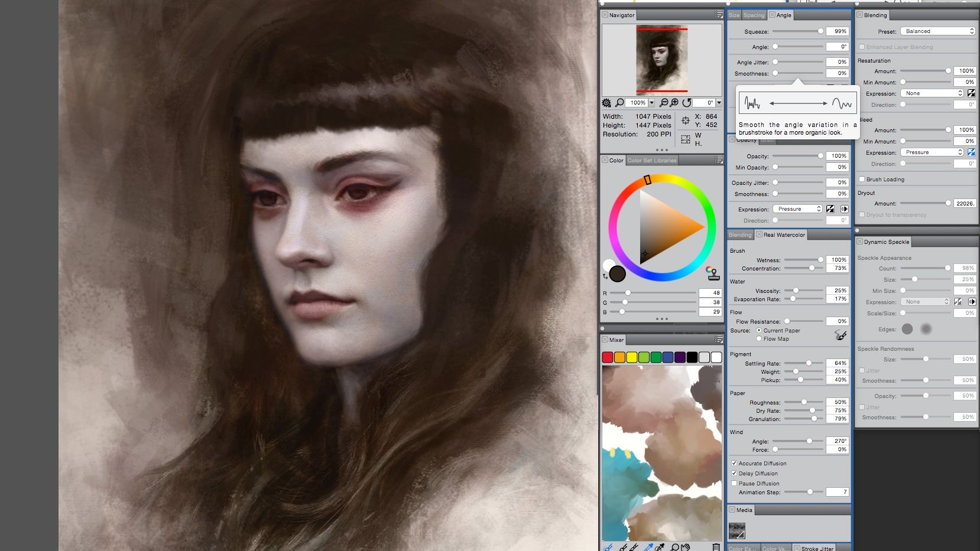
Task: Click the Navigator zoom-in magnifier
Action: (674, 103)
